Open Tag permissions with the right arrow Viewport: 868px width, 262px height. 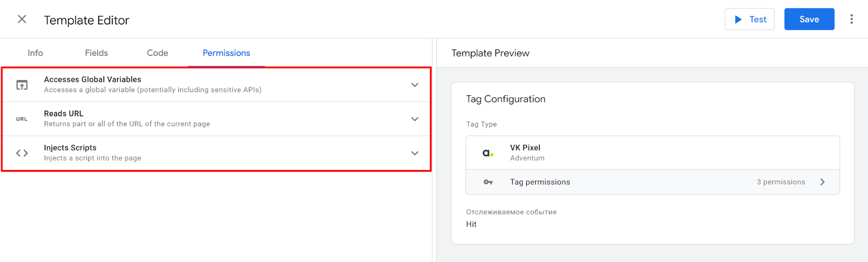[822, 182]
